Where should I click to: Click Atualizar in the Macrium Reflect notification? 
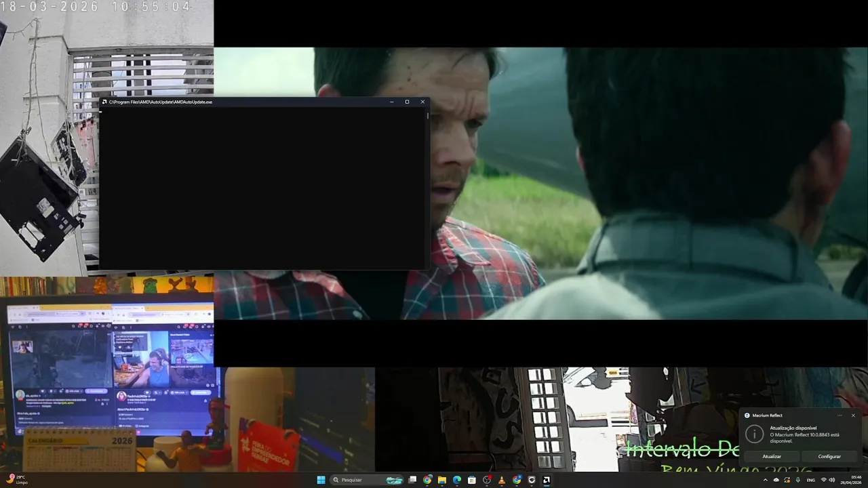pos(772,456)
